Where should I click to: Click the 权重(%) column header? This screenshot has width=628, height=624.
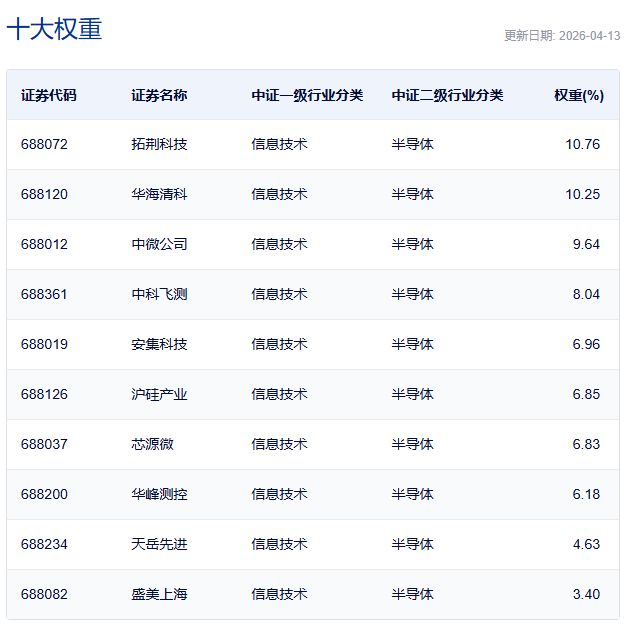tap(579, 96)
